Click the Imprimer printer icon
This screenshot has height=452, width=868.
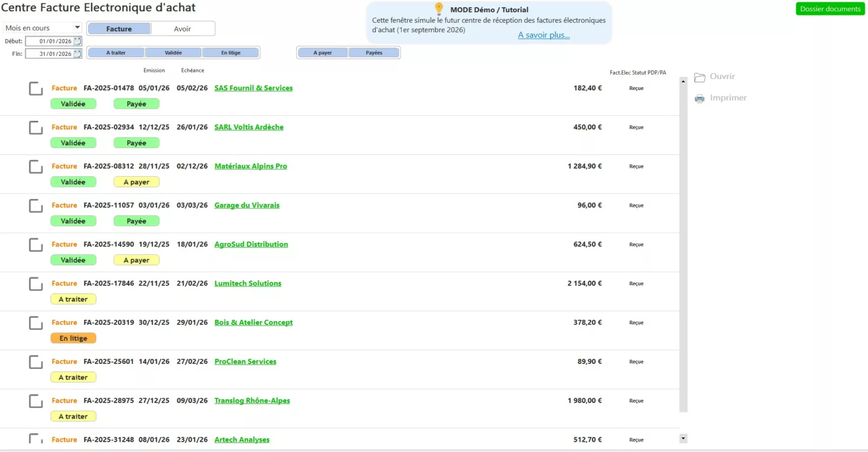(700, 98)
